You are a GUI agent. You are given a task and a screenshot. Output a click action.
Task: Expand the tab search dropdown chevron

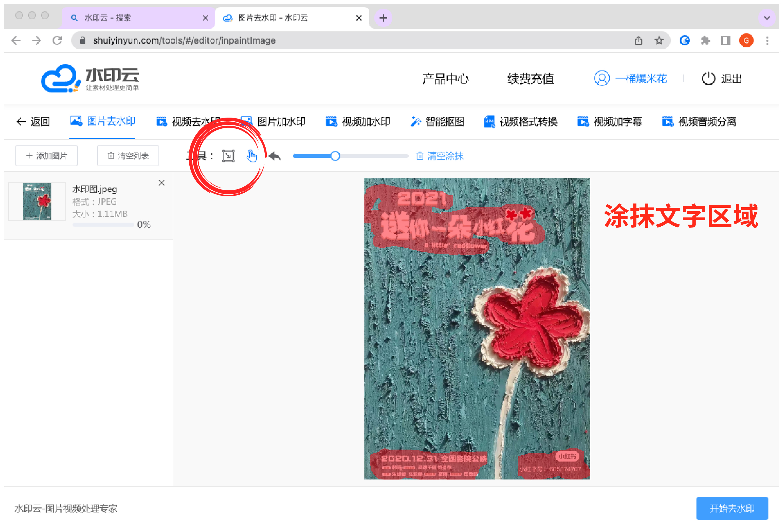pos(767,18)
